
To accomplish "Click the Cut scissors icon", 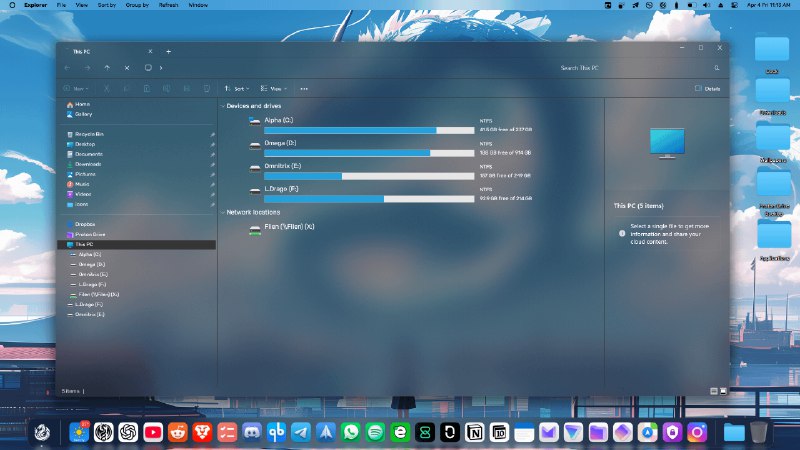I will tap(107, 89).
